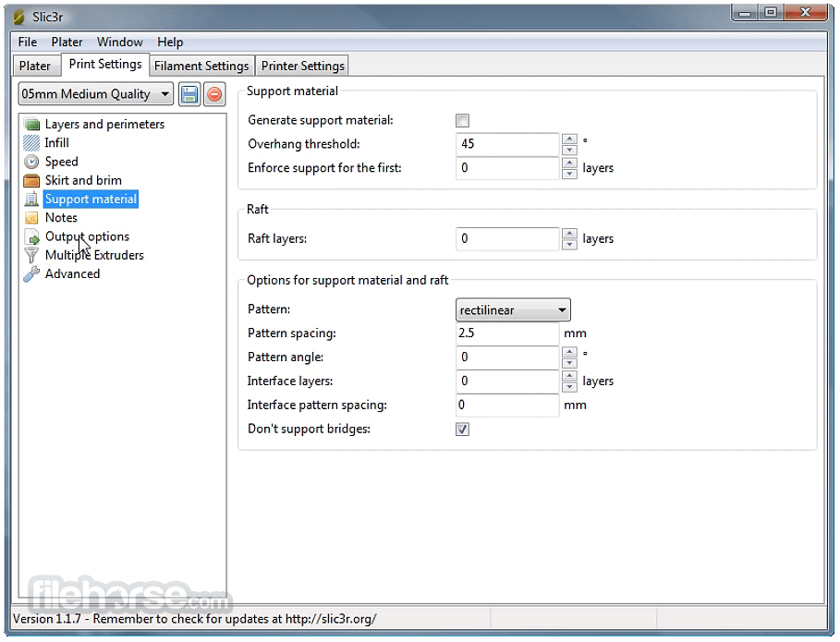Click the Skirt and brim icon
This screenshot has width=840, height=642.
31,180
